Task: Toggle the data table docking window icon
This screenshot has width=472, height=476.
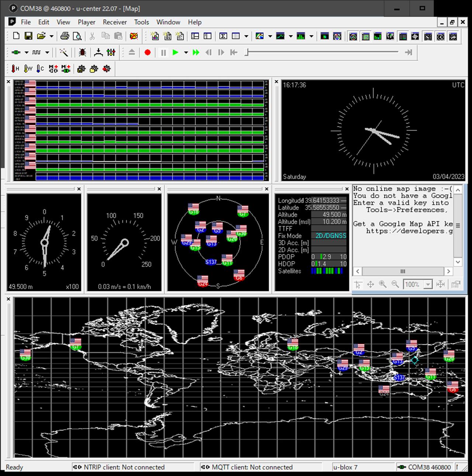Action: pos(403,36)
